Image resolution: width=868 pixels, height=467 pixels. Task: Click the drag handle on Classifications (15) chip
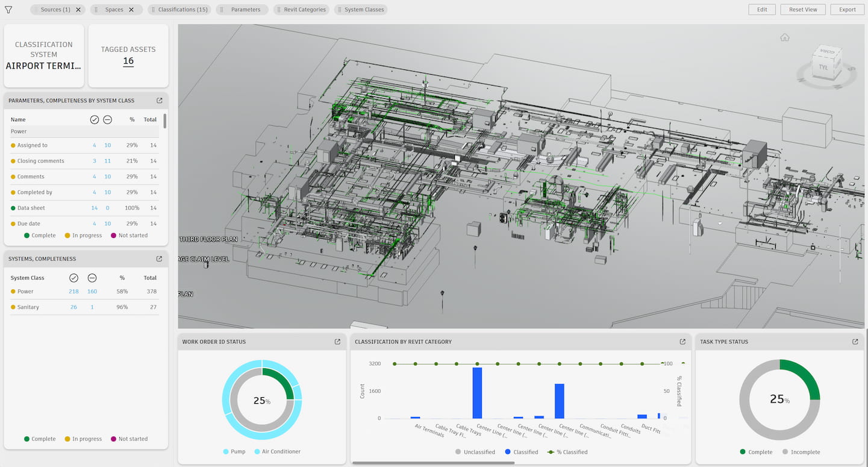tap(153, 10)
